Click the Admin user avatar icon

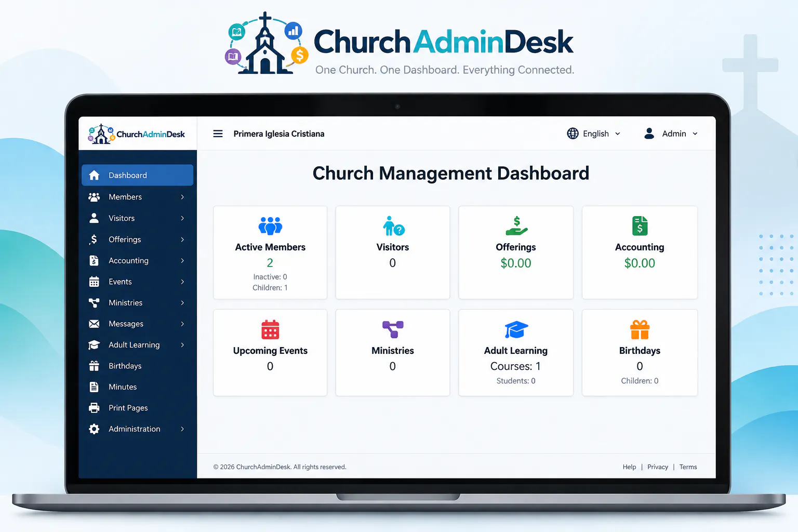[649, 134]
